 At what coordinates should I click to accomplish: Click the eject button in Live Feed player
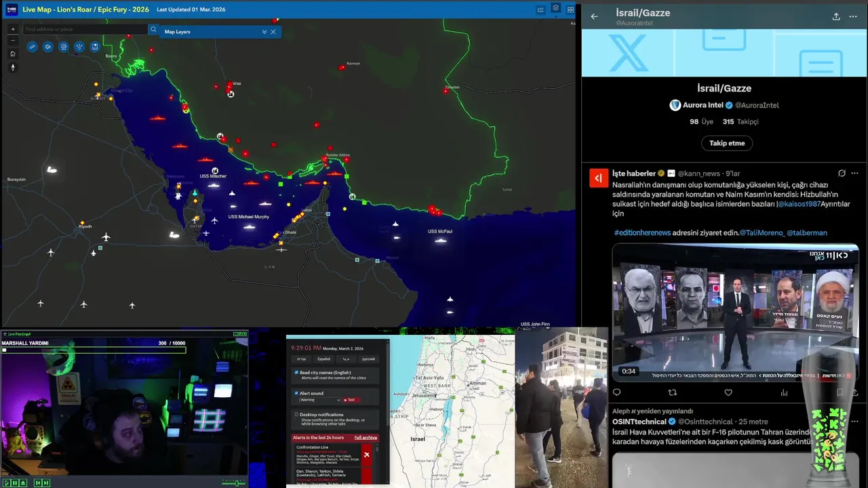(x=23, y=483)
